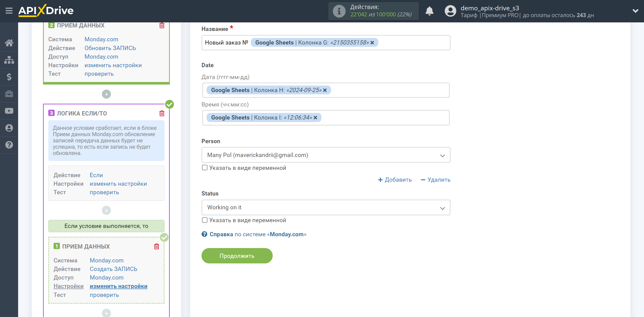The image size is (644, 317).
Task: Open the Person dropdown
Action: (x=326, y=155)
